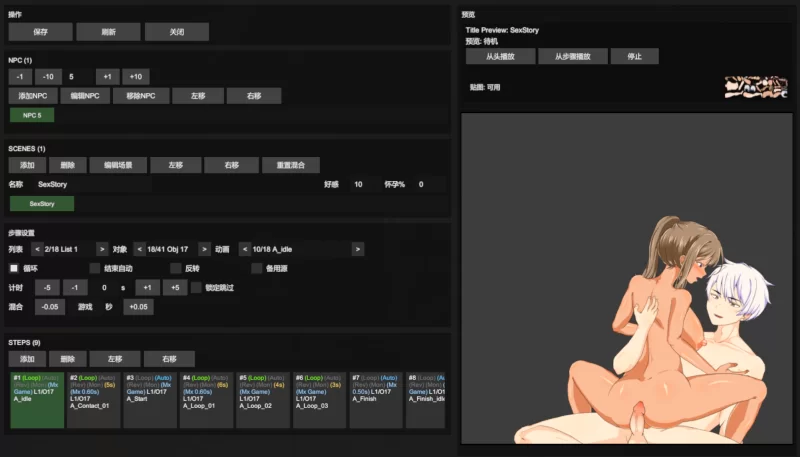Go to next object with > after 18/41 Obj 17
This screenshot has height=457, width=800.
(x=204, y=249)
